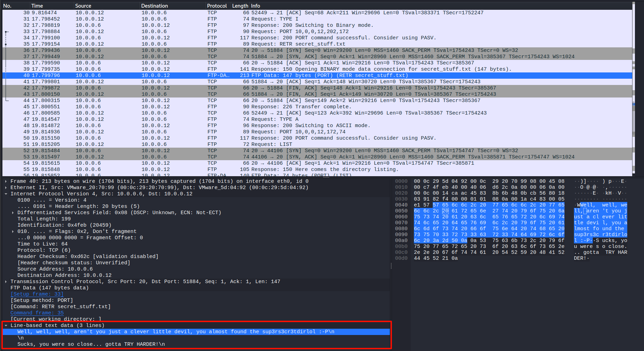Select the Total Length: 199 field

point(196,219)
